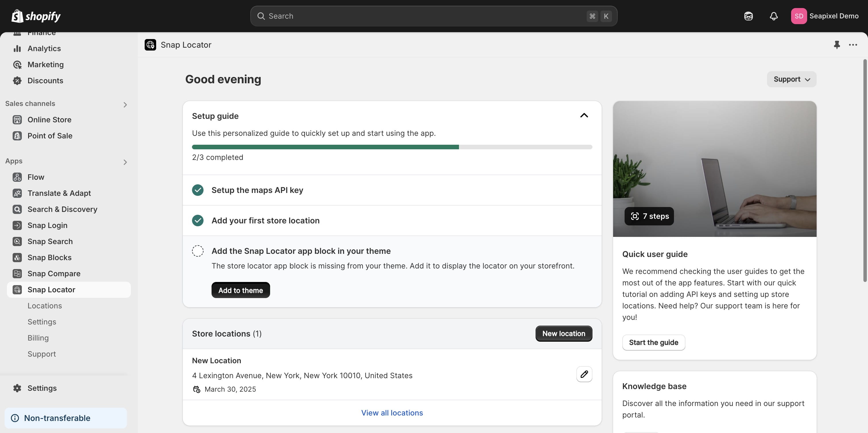The image size is (868, 433).
Task: Click the Shopify logo
Action: click(x=36, y=16)
